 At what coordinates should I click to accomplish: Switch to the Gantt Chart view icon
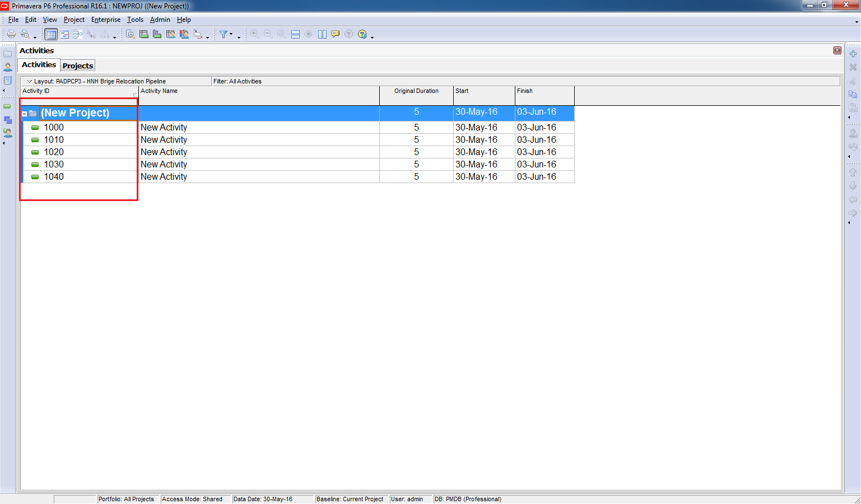64,35
